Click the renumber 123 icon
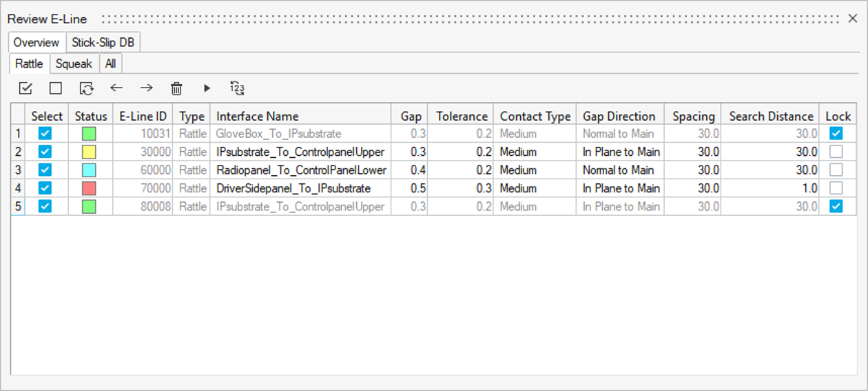The width and height of the screenshot is (868, 391). 237,88
